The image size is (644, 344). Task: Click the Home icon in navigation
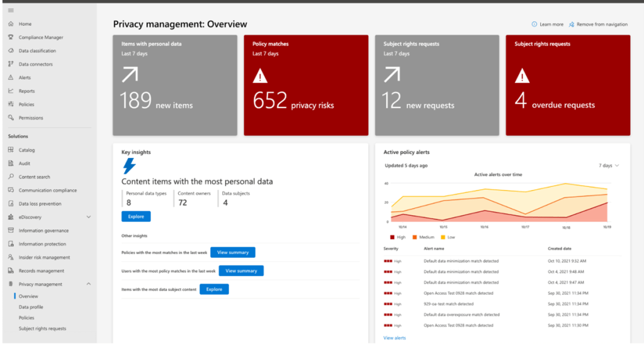11,24
